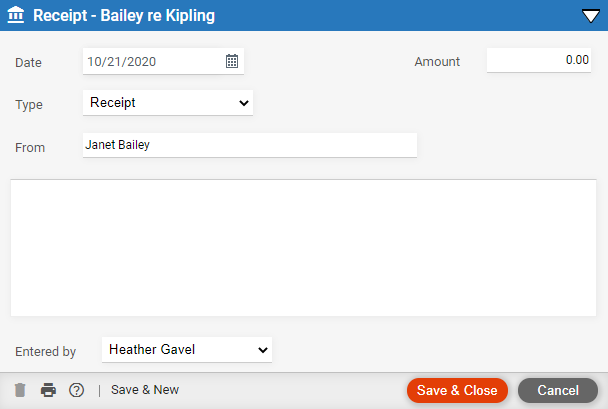
Task: Click the trash delete icon
Action: click(x=20, y=390)
